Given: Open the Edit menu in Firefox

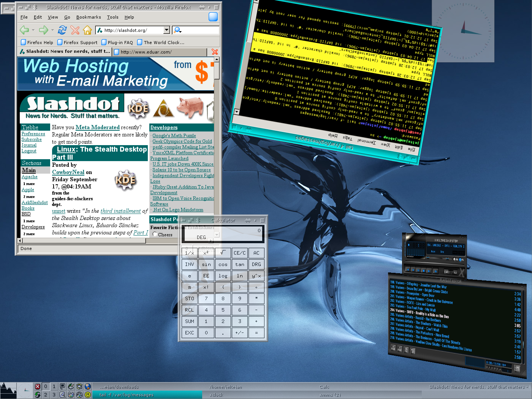Looking at the screenshot, I should (38, 17).
